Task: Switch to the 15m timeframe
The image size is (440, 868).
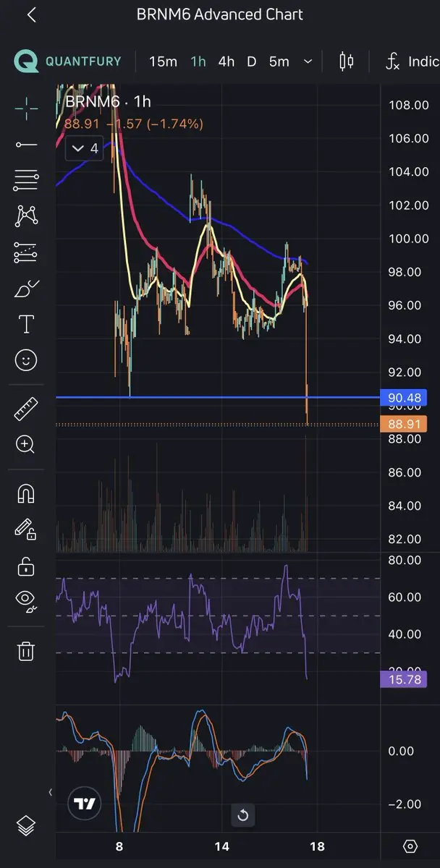Action: point(163,61)
